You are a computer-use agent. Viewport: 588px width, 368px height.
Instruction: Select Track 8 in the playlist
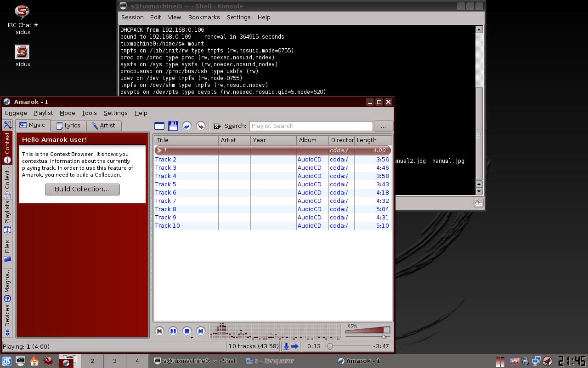point(272,209)
